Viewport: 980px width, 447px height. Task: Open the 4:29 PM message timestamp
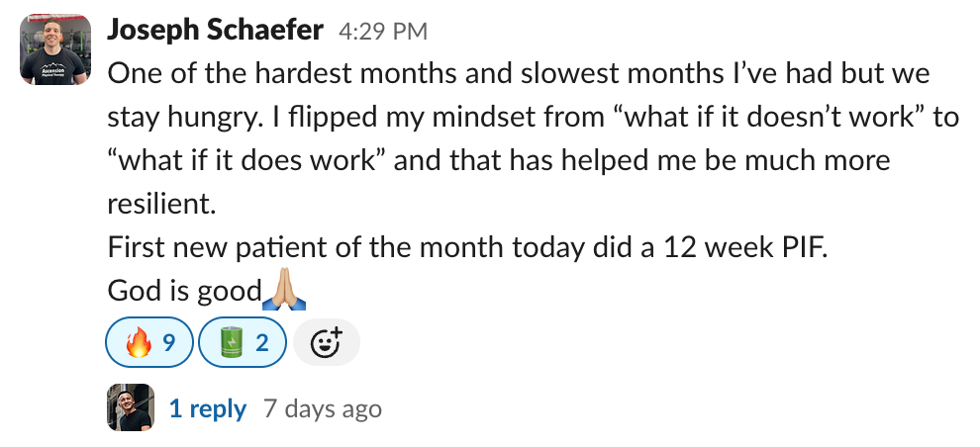point(383,32)
